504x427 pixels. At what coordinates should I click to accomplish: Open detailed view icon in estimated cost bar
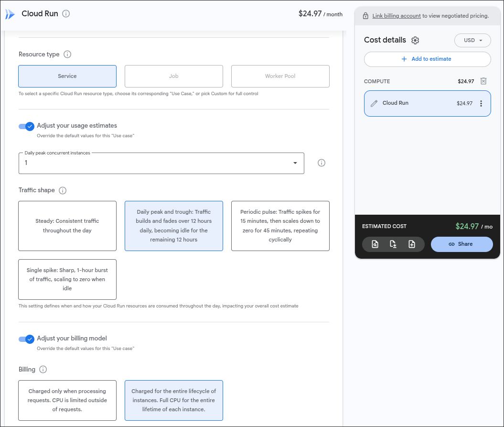[x=375, y=244]
